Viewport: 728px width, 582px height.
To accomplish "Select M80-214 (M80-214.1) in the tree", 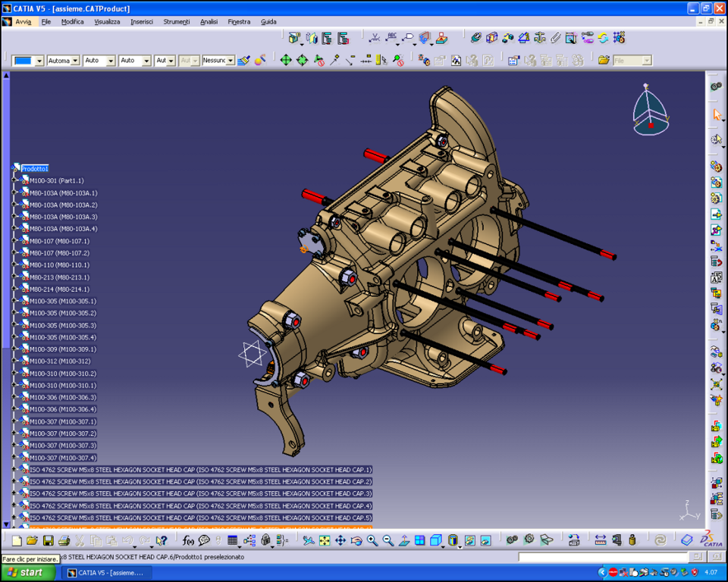I will 59,289.
